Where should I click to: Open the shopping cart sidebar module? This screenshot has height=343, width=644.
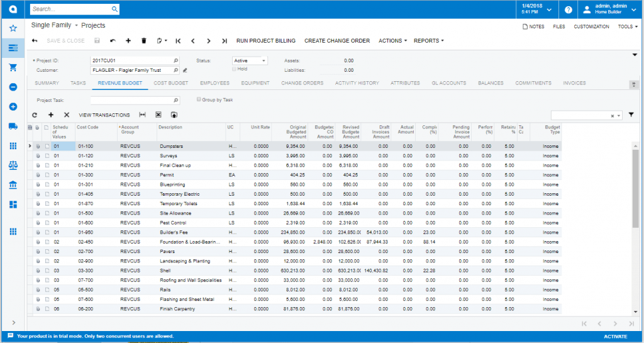(x=13, y=68)
